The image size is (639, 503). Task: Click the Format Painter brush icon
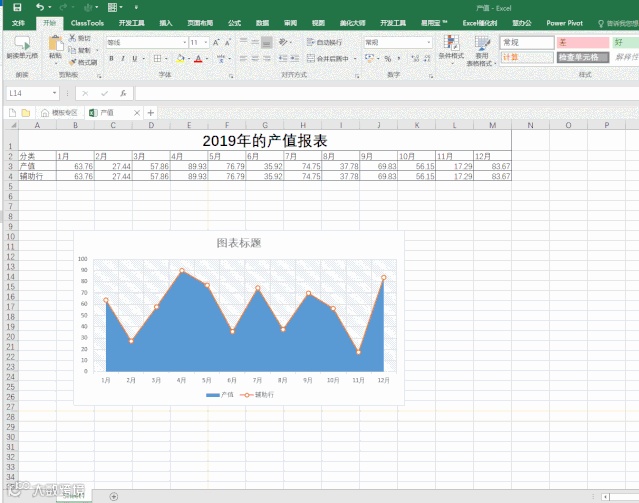[x=73, y=62]
